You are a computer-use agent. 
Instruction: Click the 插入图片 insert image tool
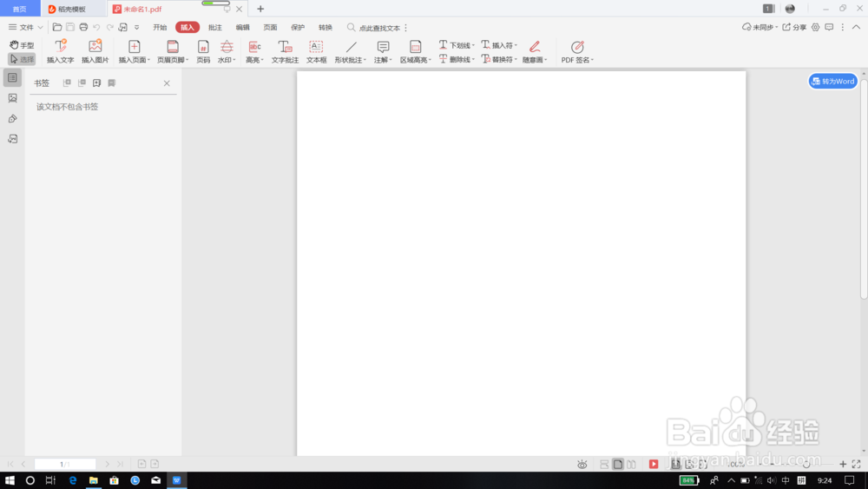pos(95,51)
